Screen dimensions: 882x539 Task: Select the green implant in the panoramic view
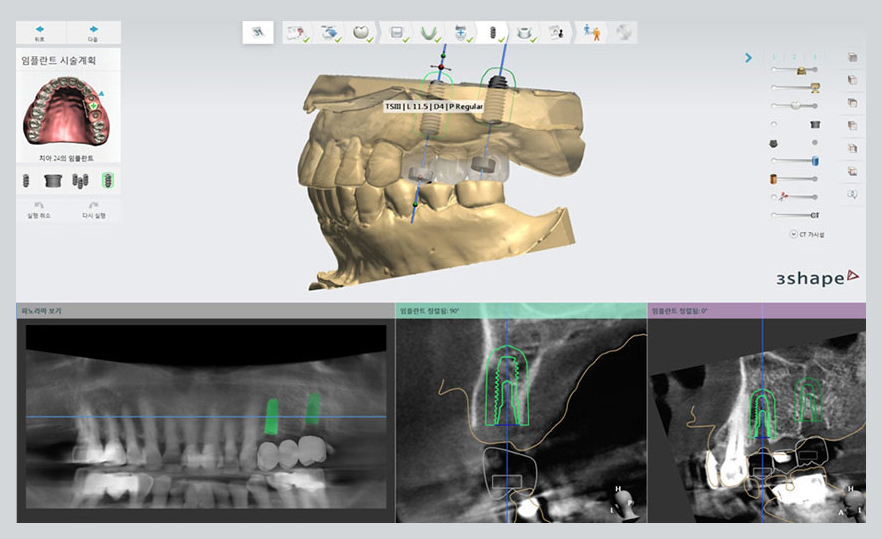[269, 416]
